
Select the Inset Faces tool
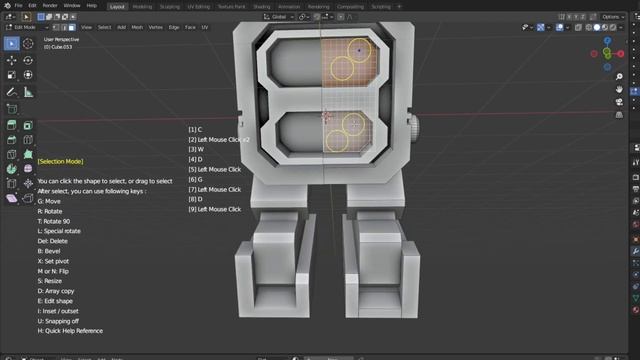(28, 125)
